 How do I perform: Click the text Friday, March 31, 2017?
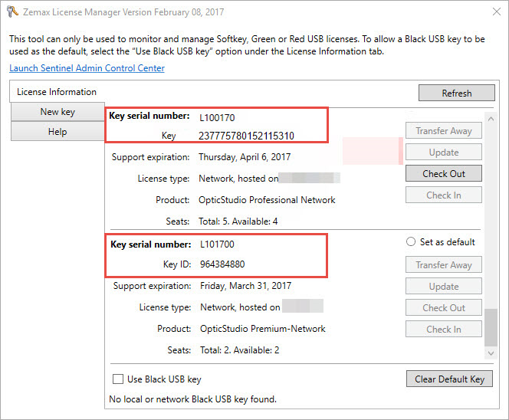point(246,286)
